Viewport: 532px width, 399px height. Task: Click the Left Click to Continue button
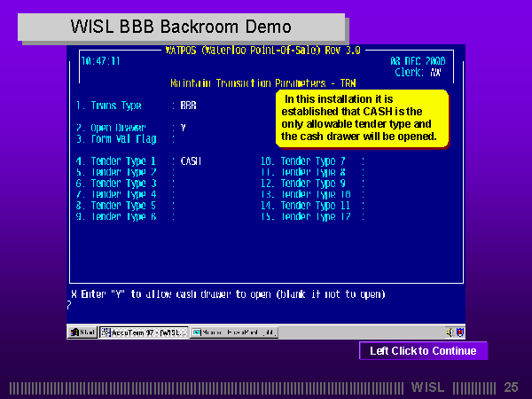coord(423,351)
